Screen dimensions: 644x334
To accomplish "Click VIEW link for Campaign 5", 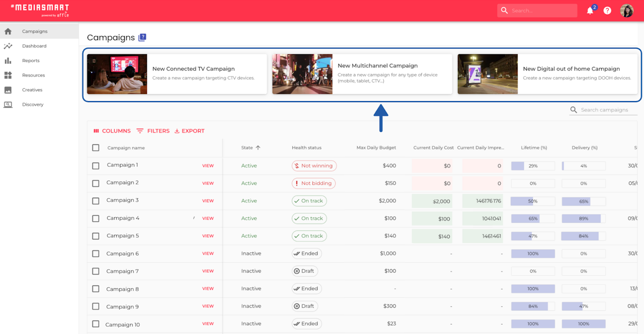I will (x=208, y=236).
